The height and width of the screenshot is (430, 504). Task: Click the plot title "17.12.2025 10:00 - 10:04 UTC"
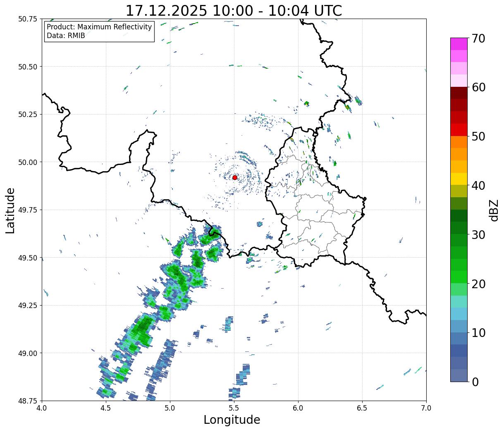[x=234, y=10]
